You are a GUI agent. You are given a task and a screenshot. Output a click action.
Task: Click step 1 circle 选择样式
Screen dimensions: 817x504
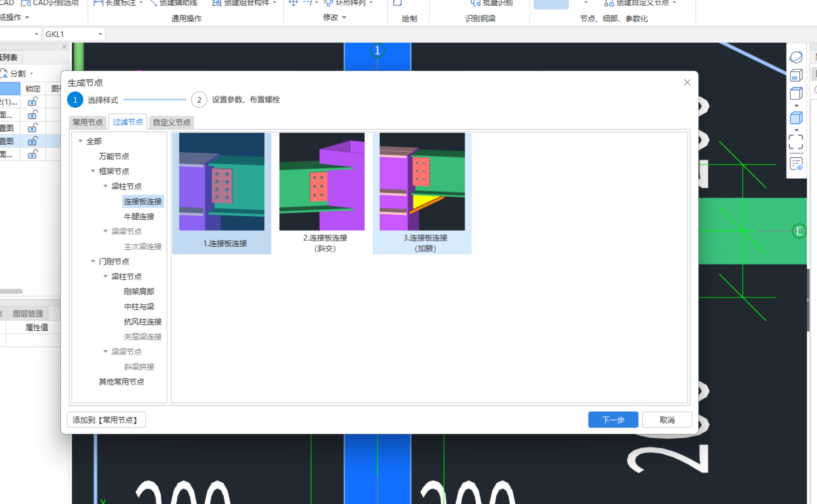pos(75,100)
